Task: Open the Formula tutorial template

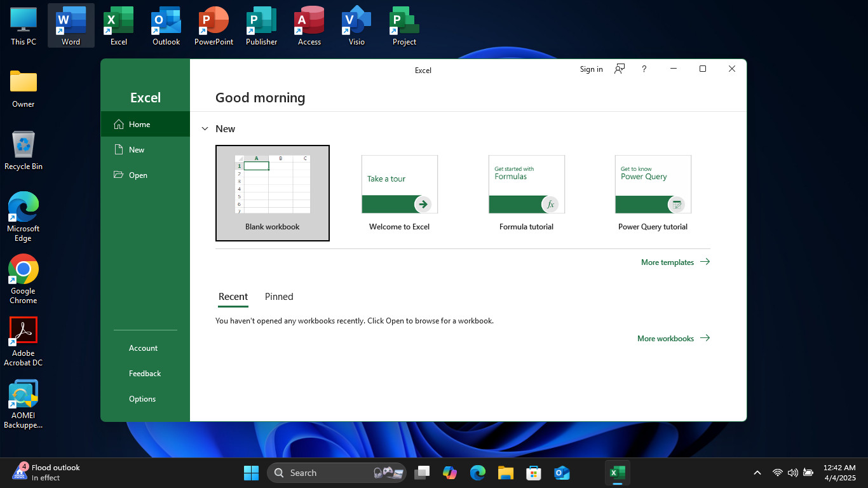Action: pyautogui.click(x=527, y=193)
